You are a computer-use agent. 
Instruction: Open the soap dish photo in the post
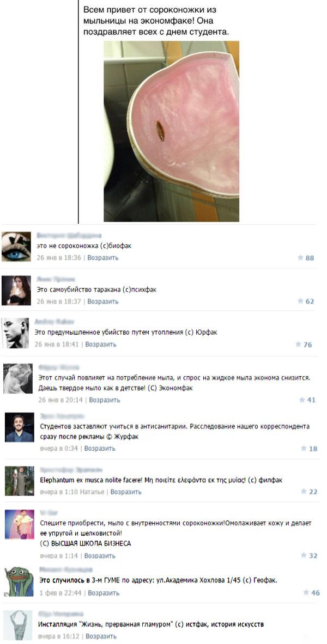click(x=171, y=131)
